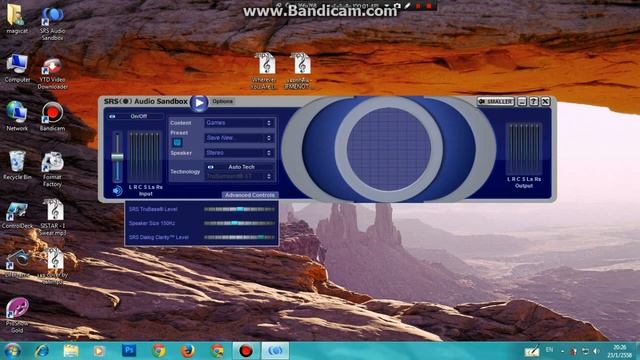Click the Advanced Controls button
The image size is (640, 360).
point(250,195)
